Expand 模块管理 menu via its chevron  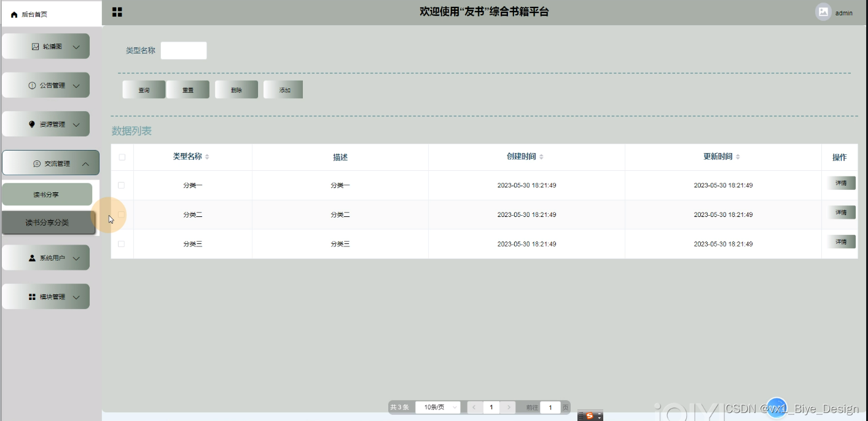[x=76, y=297]
